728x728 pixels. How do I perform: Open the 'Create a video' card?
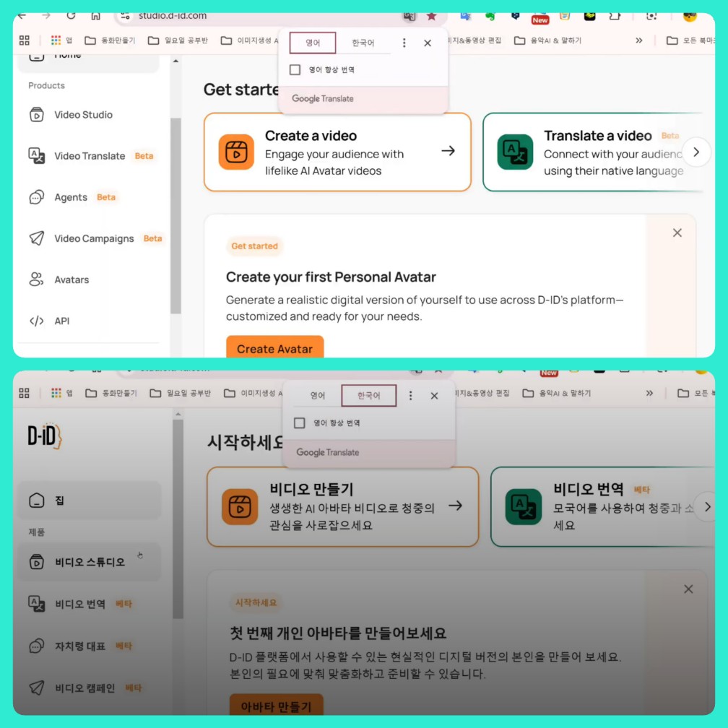337,152
